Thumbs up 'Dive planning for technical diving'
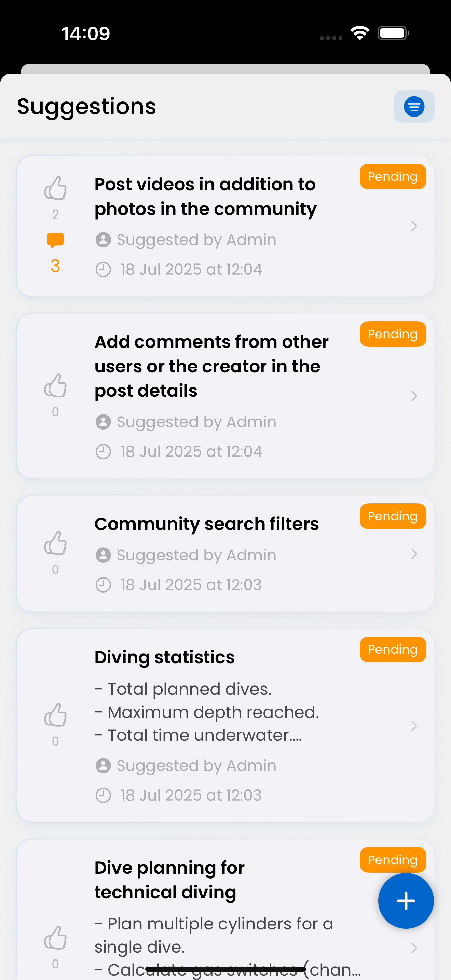This screenshot has height=980, width=451. pyautogui.click(x=55, y=938)
